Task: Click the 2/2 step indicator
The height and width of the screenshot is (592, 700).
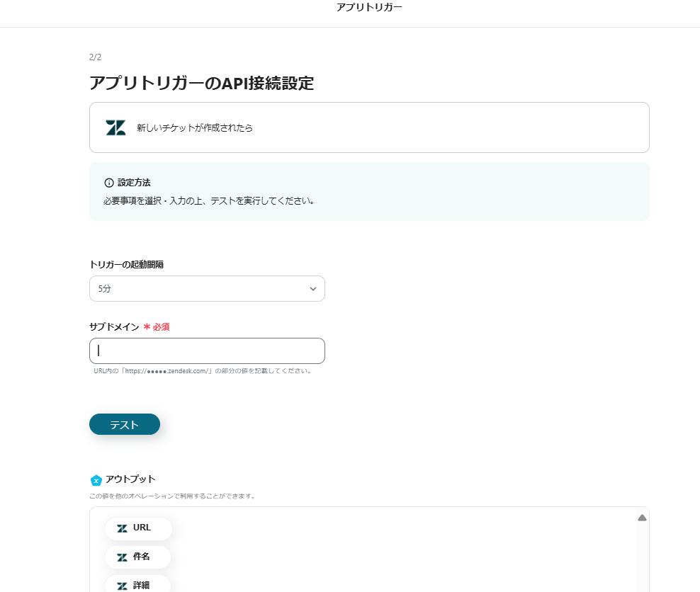Action: [x=95, y=57]
